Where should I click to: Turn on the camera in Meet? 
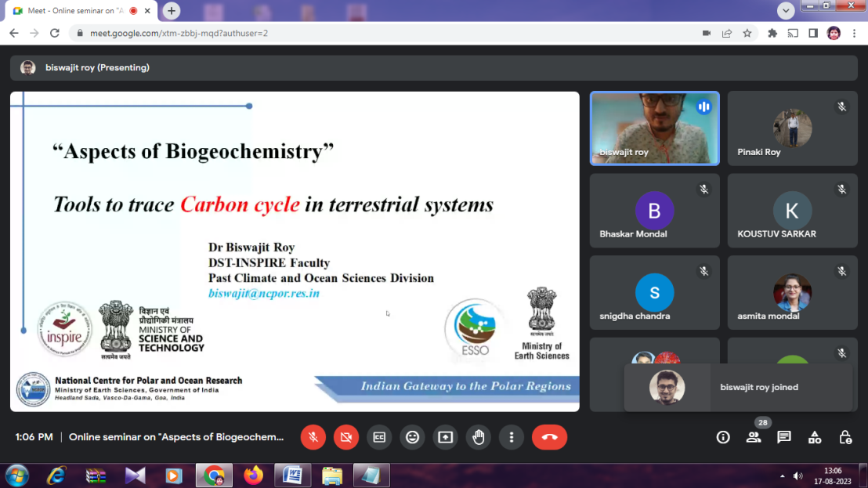pos(346,437)
